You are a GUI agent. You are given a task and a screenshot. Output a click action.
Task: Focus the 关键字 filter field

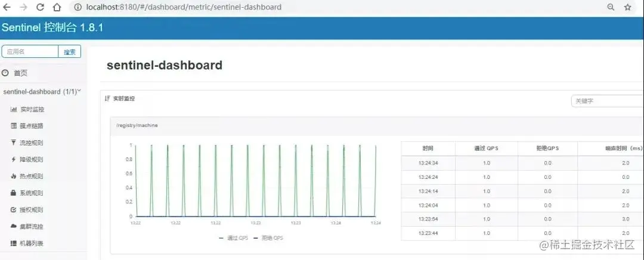tap(608, 101)
